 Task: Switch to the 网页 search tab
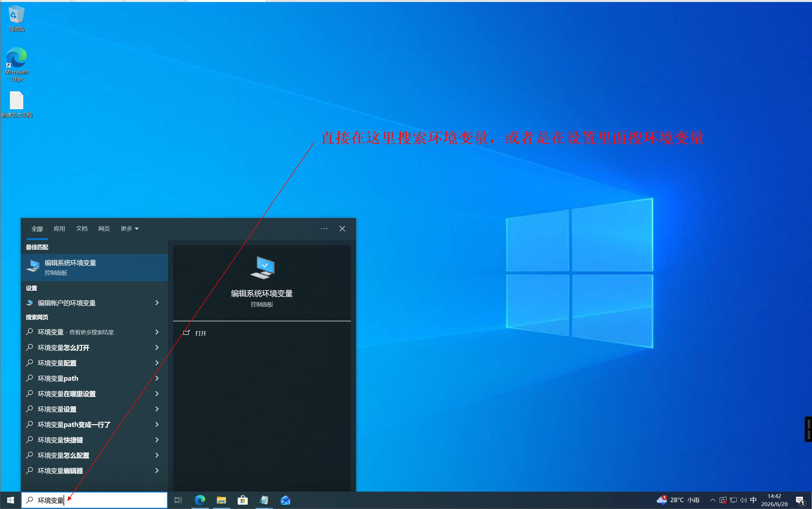coord(104,229)
